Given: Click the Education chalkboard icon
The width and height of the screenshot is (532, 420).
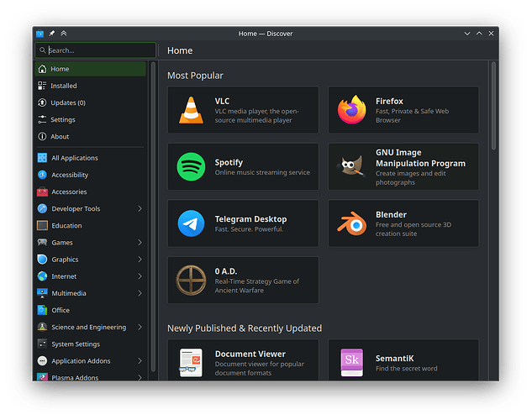Looking at the screenshot, I should click(x=42, y=226).
